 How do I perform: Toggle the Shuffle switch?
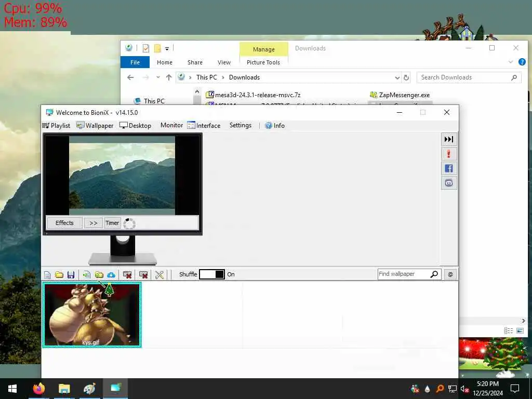[212, 274]
